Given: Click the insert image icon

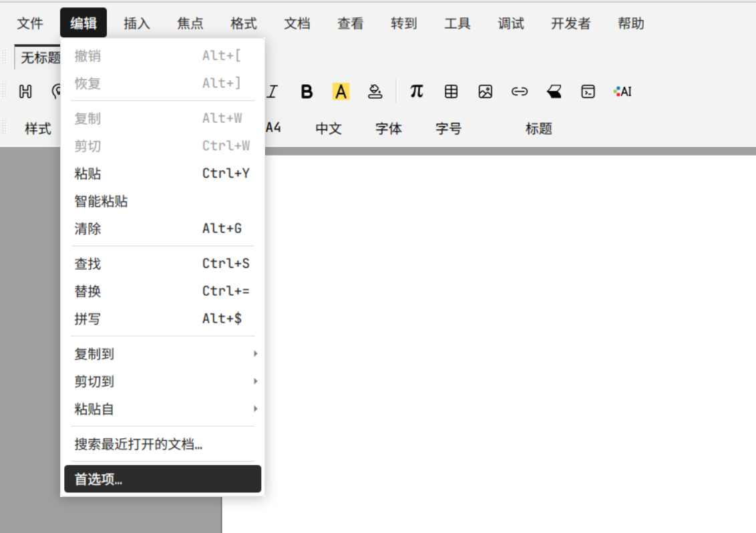Looking at the screenshot, I should tap(486, 92).
